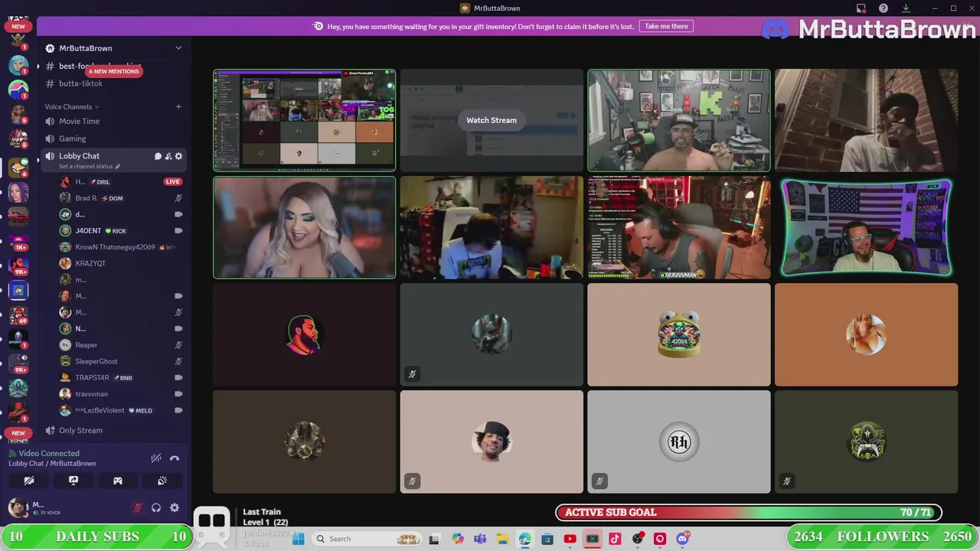Viewport: 980px width, 551px height.
Task: Open soundboard icon in voice panel
Action: pos(162,481)
